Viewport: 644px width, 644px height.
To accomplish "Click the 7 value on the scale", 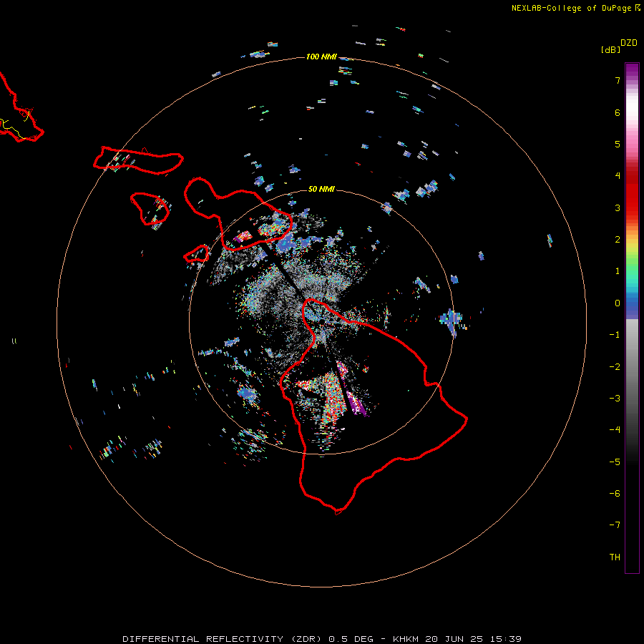I will pyautogui.click(x=618, y=80).
